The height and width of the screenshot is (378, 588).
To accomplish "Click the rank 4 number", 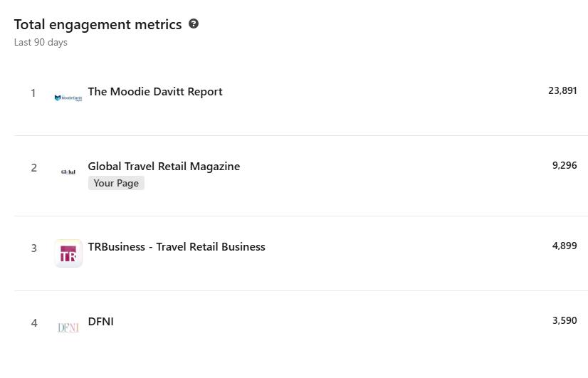I will click(x=33, y=323).
